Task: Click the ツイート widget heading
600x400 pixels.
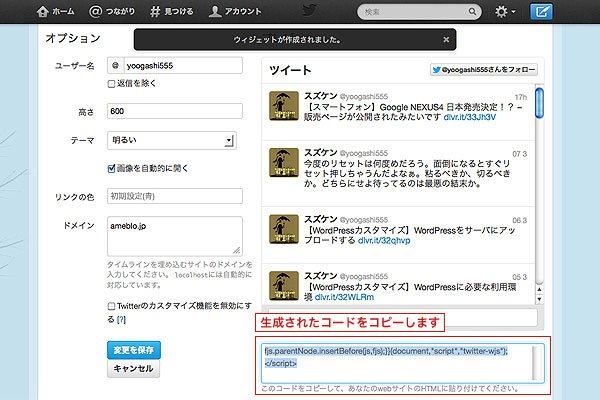Action: [290, 70]
